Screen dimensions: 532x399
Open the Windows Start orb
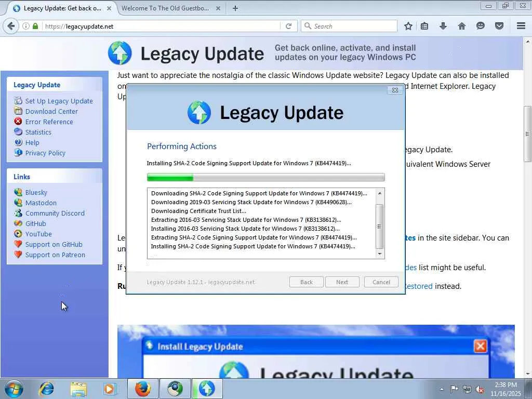(x=14, y=389)
